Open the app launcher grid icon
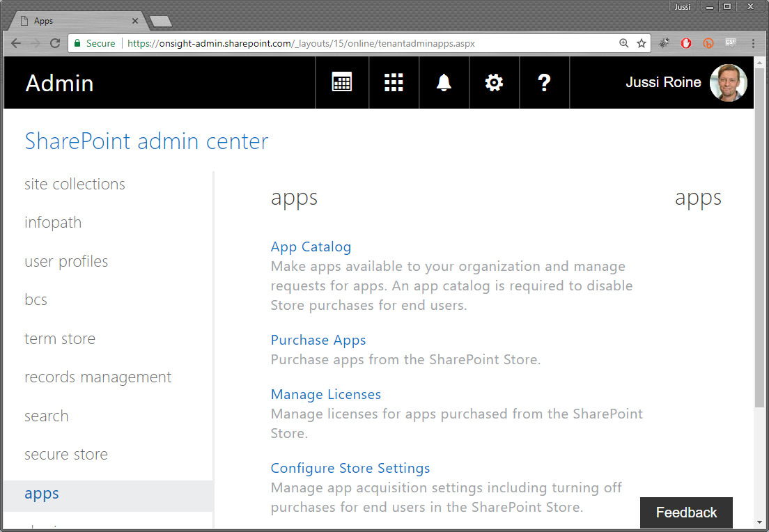 (394, 82)
